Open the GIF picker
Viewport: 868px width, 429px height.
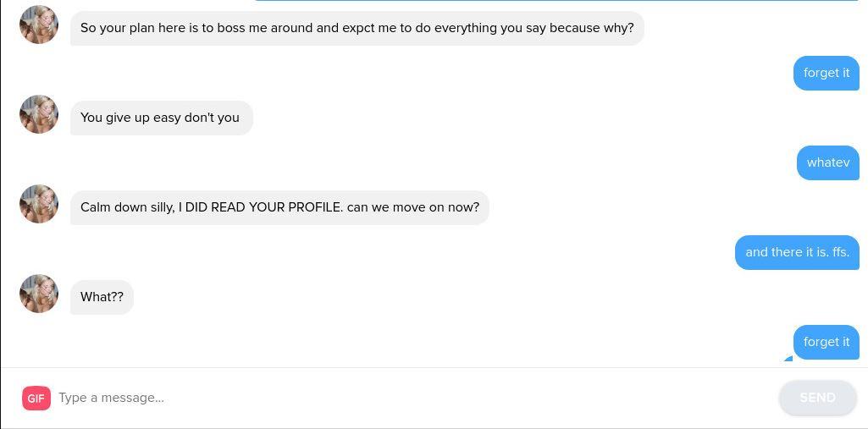tap(36, 398)
